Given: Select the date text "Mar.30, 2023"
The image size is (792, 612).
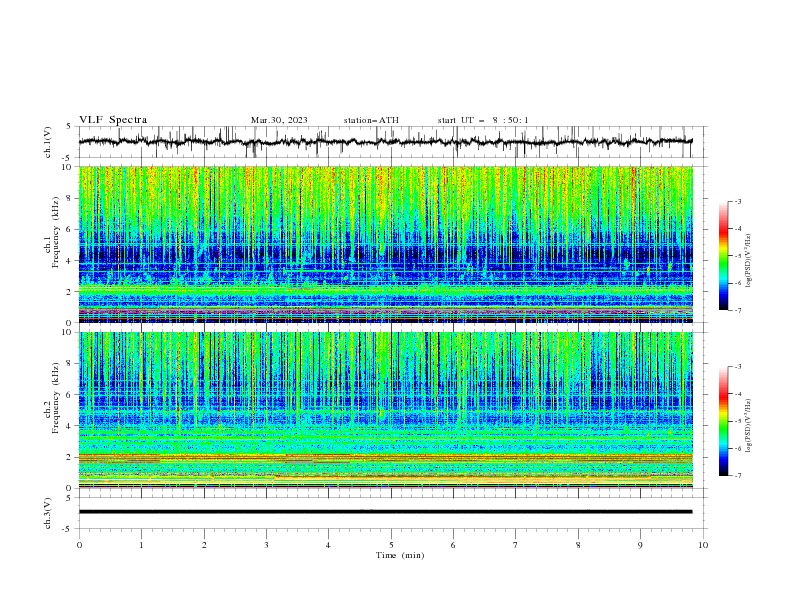Looking at the screenshot, I should point(279,120).
